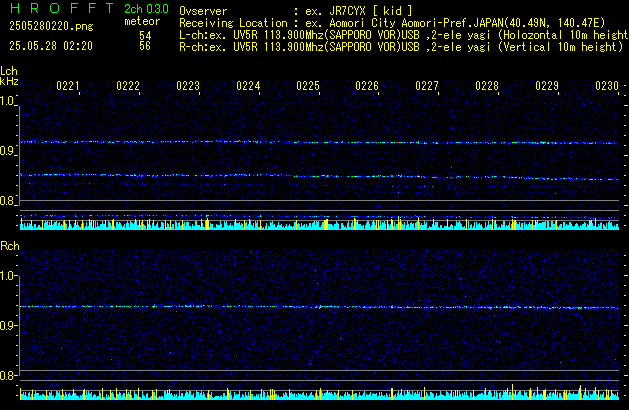Click the Lch lower signal trace line

(x=319, y=177)
